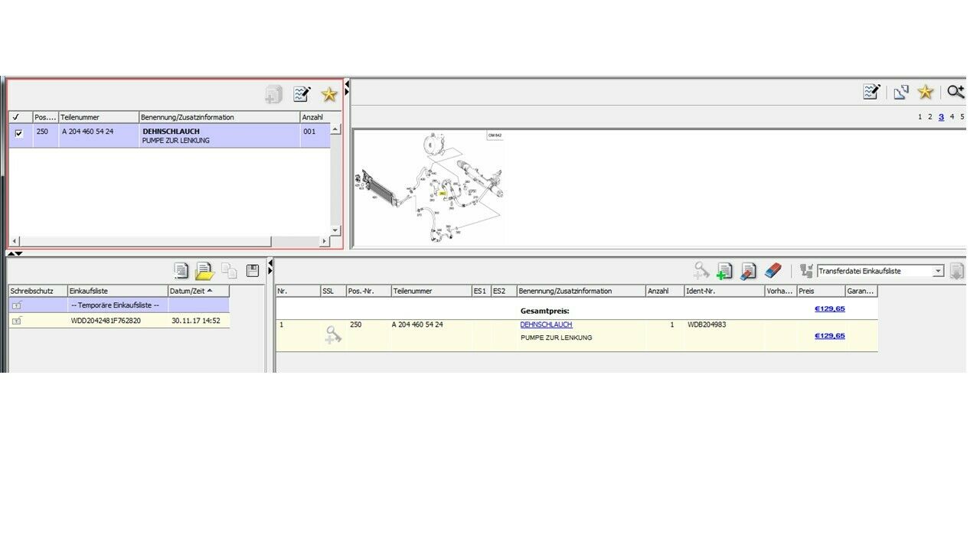Go to diagram page 4
Image resolution: width=980 pixels, height=551 pixels.
pyautogui.click(x=952, y=117)
